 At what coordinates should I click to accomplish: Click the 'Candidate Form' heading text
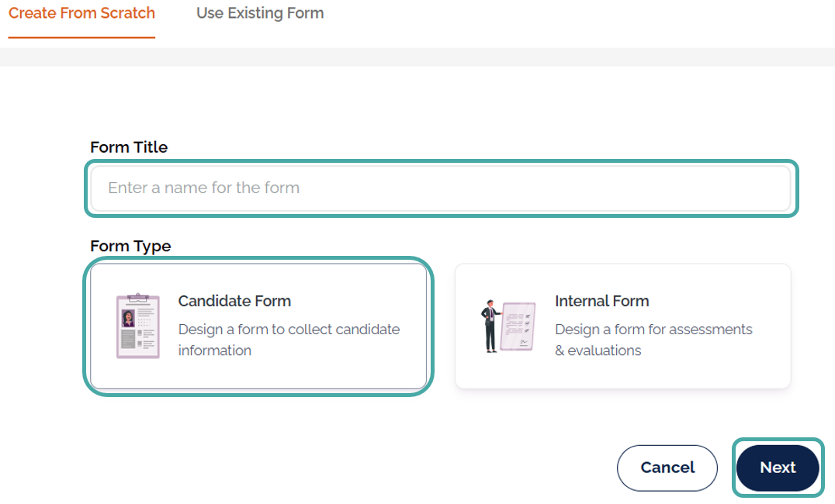[x=234, y=301]
